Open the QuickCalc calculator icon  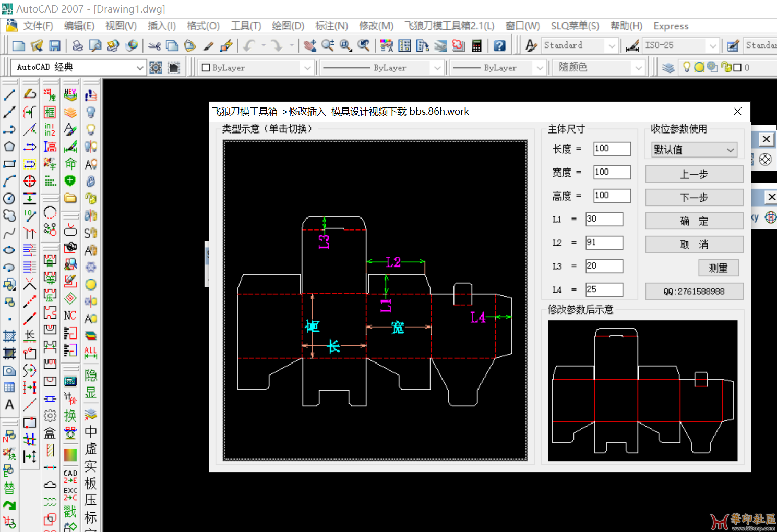pyautogui.click(x=476, y=46)
